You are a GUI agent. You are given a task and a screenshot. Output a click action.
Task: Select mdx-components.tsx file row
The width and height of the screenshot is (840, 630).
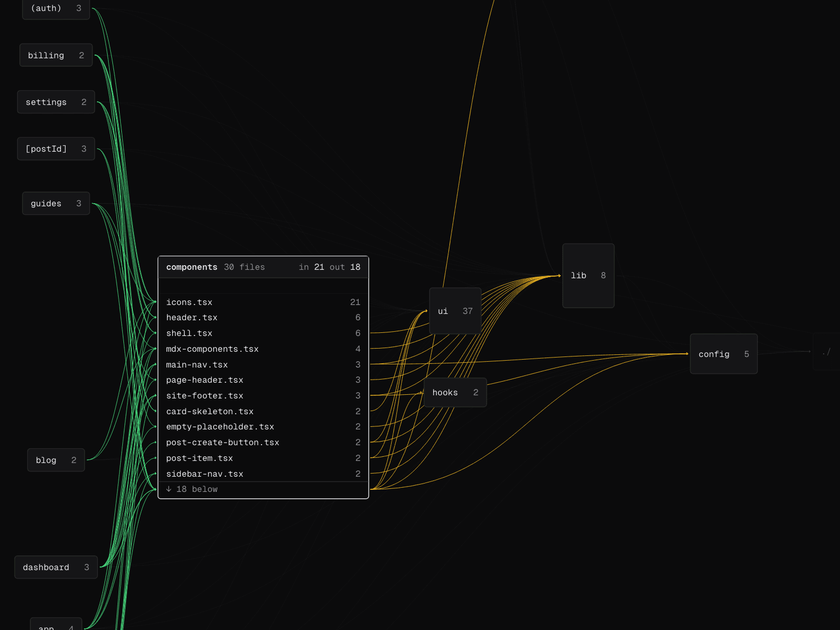pos(263,349)
